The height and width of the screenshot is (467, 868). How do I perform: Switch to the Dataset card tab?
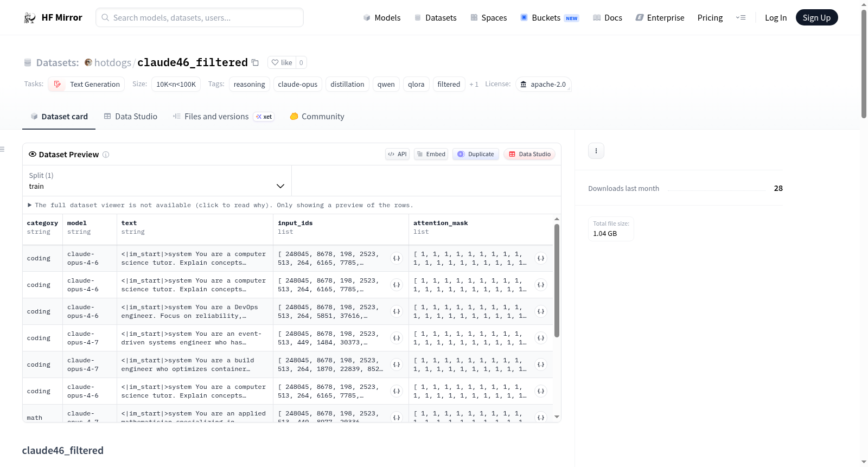point(59,117)
